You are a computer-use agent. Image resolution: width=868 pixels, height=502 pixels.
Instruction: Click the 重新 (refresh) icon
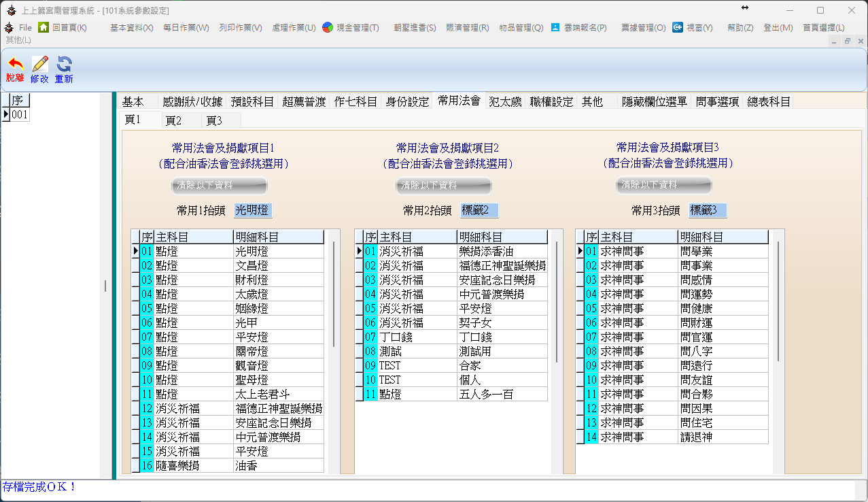[x=64, y=65]
